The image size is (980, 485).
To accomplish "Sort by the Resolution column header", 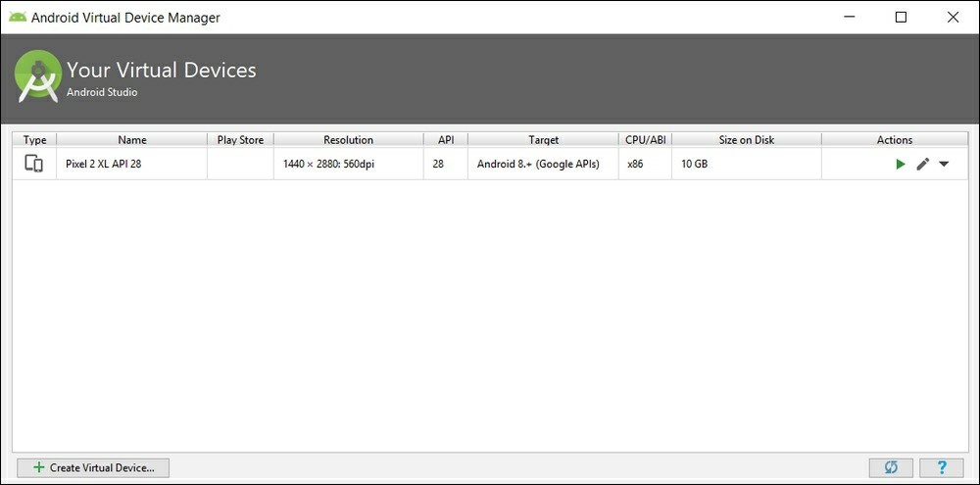I will tap(348, 140).
